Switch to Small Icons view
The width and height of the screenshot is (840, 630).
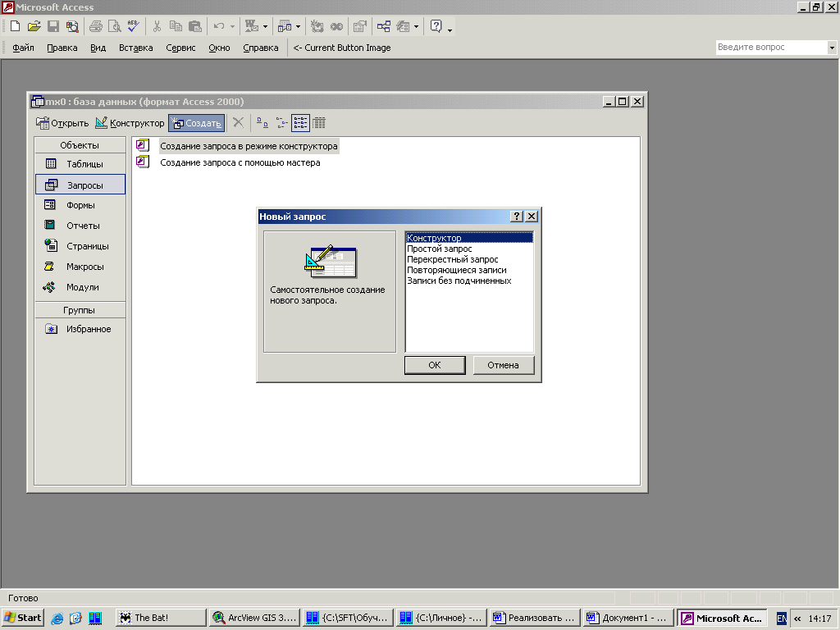point(282,123)
